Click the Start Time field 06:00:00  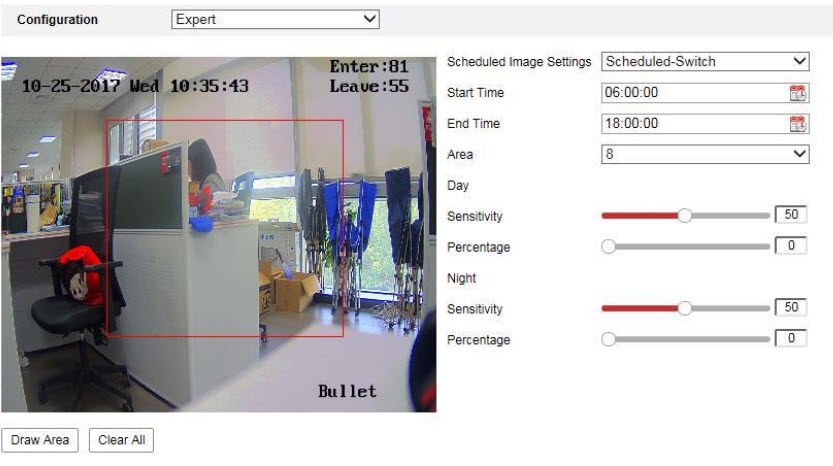click(x=694, y=93)
